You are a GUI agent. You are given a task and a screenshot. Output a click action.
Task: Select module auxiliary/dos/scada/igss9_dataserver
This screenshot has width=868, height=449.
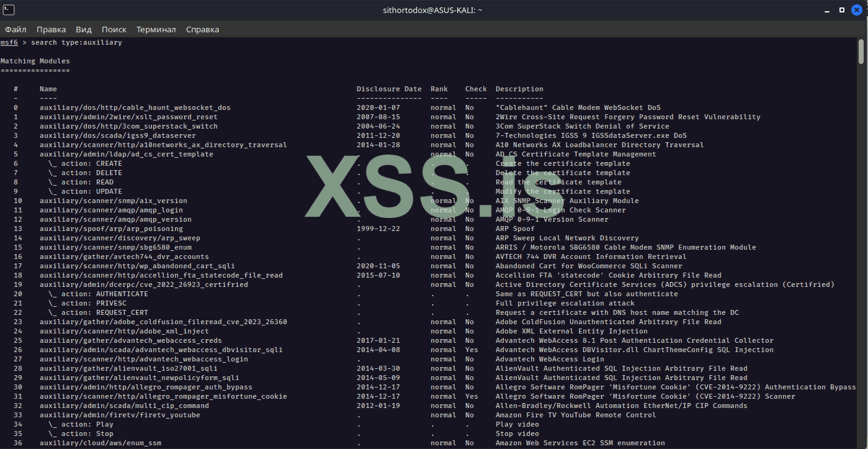point(118,135)
